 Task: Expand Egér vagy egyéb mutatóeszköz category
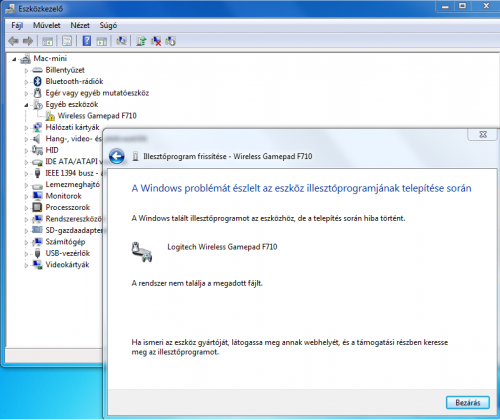click(26, 94)
